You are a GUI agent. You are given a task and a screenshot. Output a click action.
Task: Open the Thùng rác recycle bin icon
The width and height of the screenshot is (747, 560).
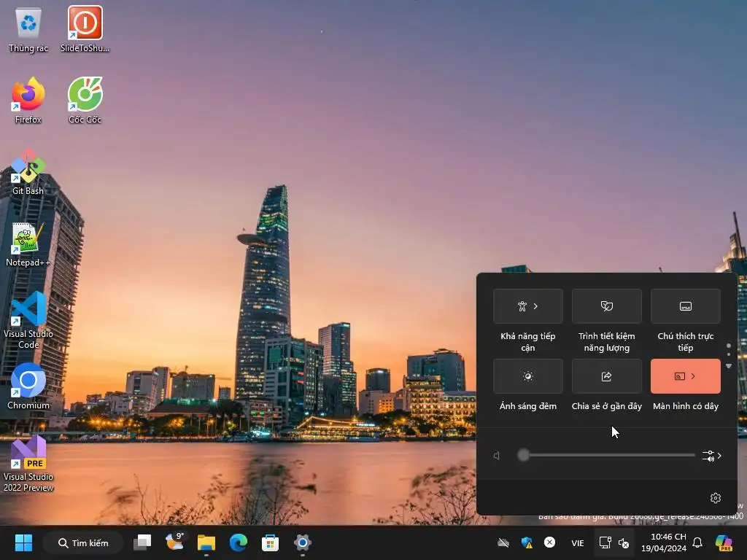pyautogui.click(x=28, y=29)
